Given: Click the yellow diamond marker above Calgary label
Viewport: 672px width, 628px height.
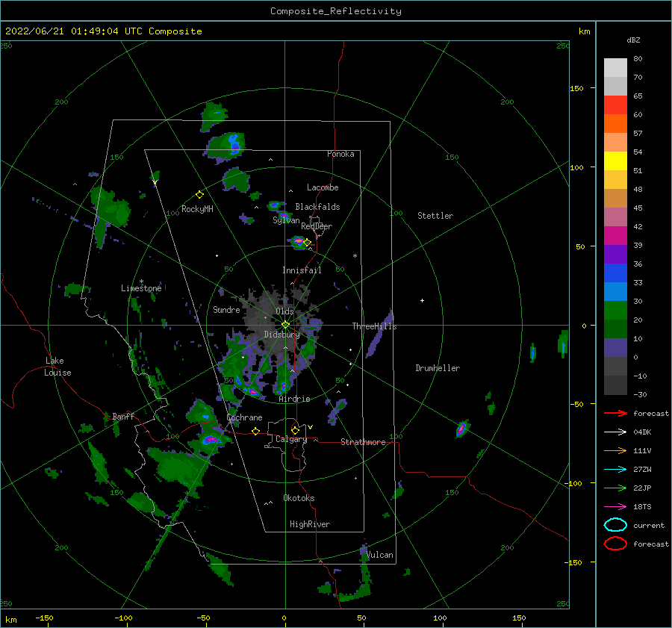Looking at the screenshot, I should coord(295,430).
